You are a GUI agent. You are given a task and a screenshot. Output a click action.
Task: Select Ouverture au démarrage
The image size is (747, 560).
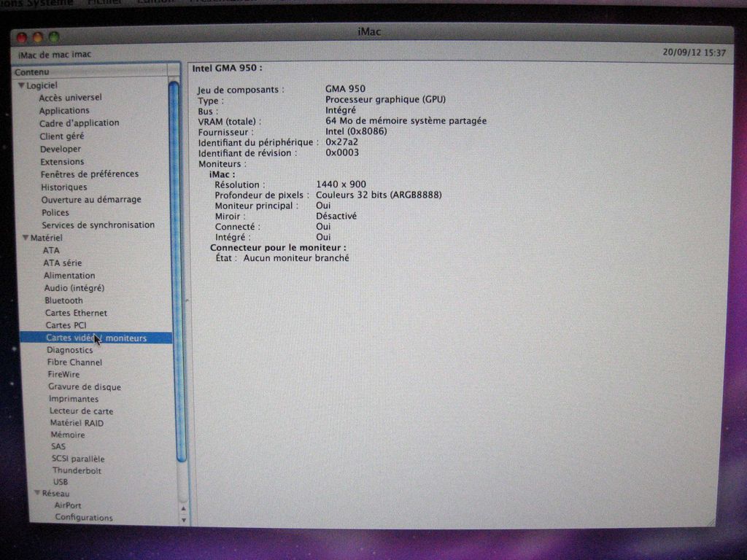[91, 200]
